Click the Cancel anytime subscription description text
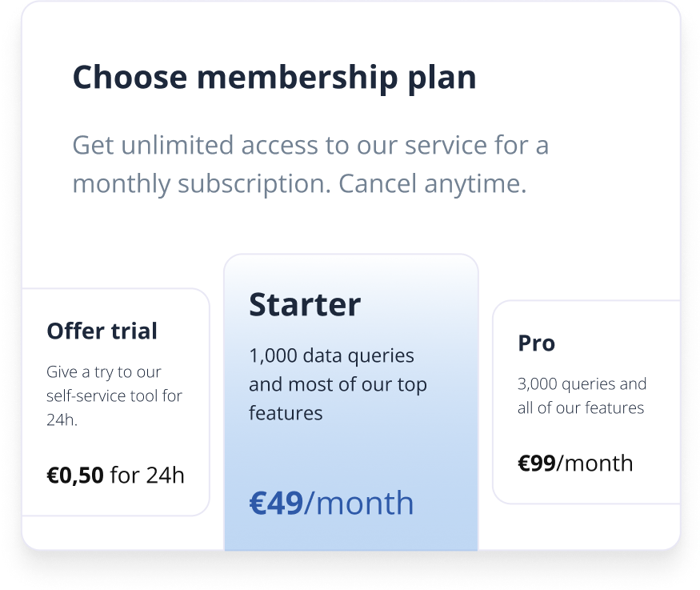 click(x=310, y=164)
